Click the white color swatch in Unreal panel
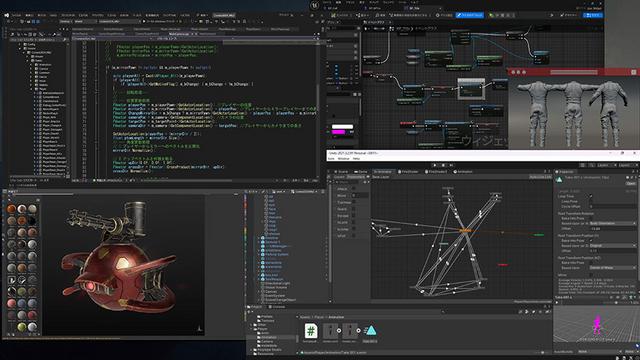The width and height of the screenshot is (640, 360). (x=342, y=127)
